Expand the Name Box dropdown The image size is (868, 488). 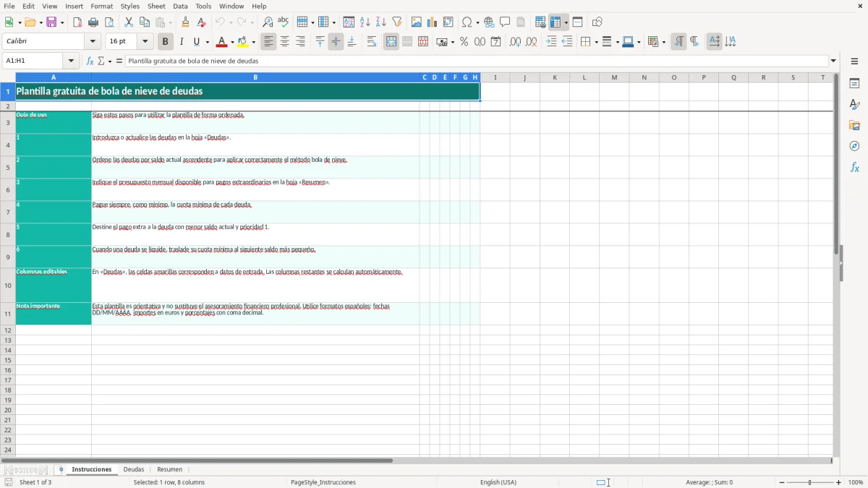[x=71, y=61]
